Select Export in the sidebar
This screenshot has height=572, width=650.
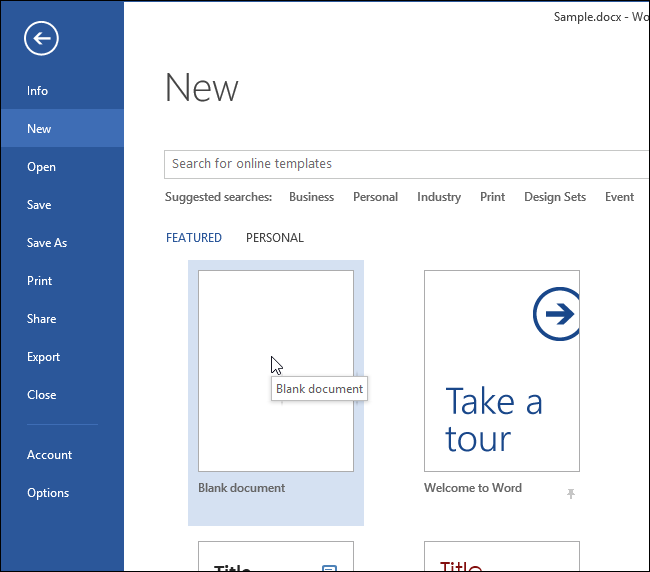(x=44, y=357)
